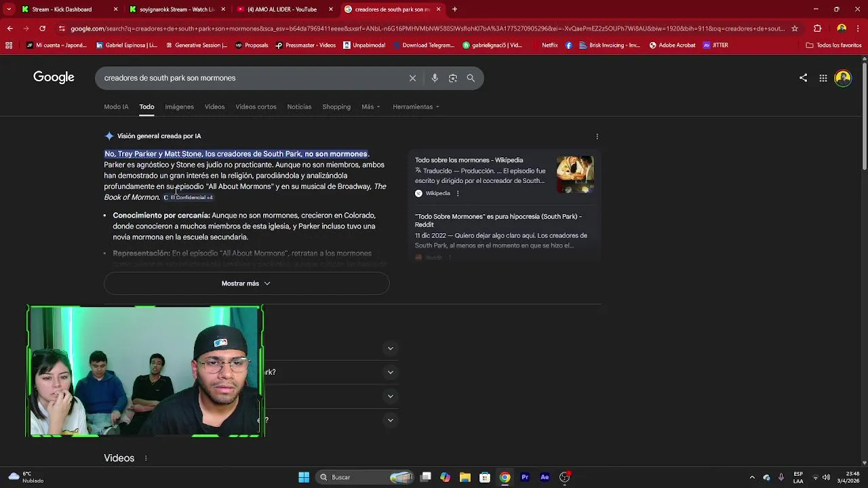Expand the third related question chevron
This screenshot has height=488, width=868.
click(390, 396)
